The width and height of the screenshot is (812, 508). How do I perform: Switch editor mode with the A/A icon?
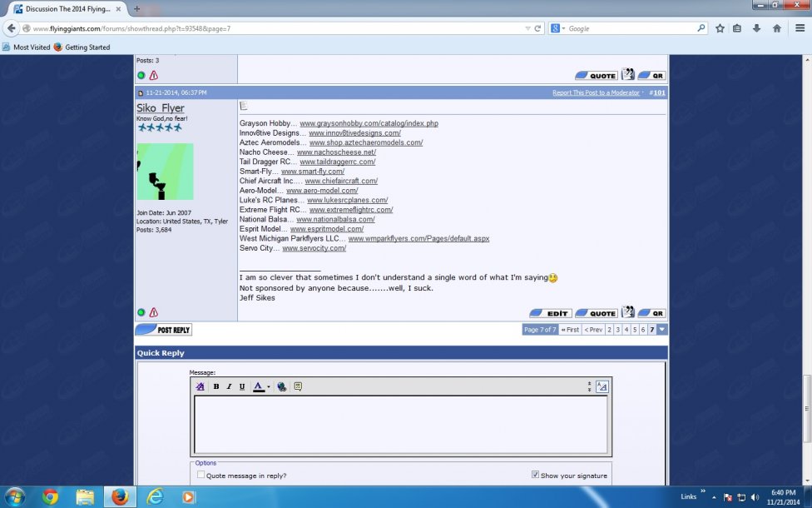tap(602, 386)
